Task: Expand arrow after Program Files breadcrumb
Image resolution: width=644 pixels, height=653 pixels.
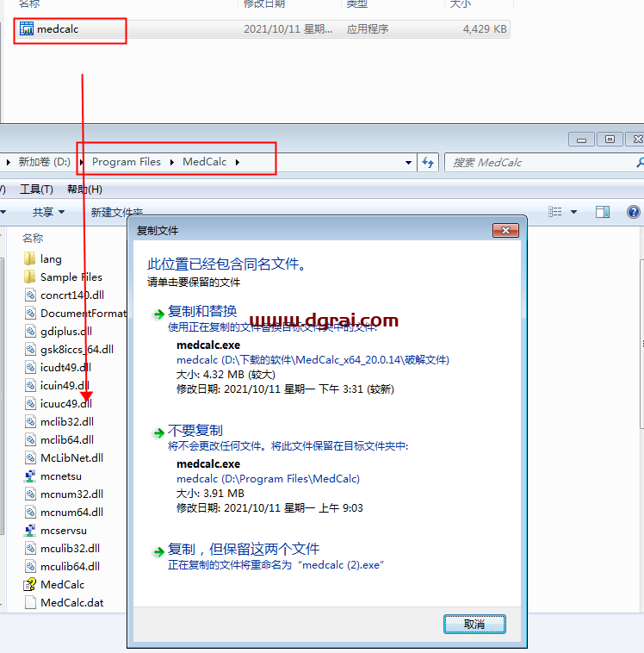Action: tap(172, 162)
